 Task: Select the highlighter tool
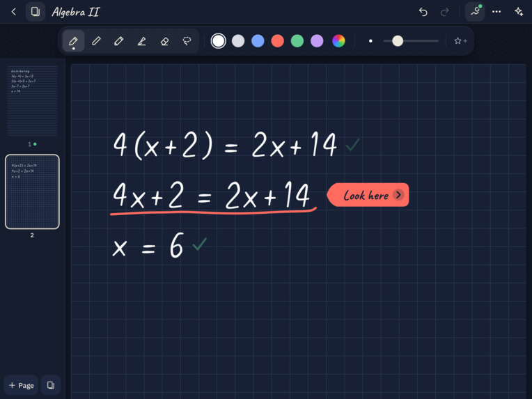(x=141, y=41)
